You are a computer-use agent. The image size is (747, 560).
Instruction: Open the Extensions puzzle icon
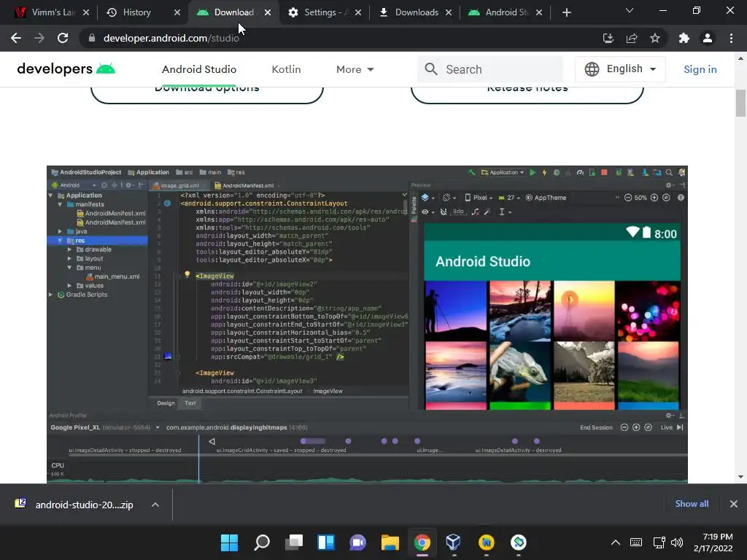684,38
